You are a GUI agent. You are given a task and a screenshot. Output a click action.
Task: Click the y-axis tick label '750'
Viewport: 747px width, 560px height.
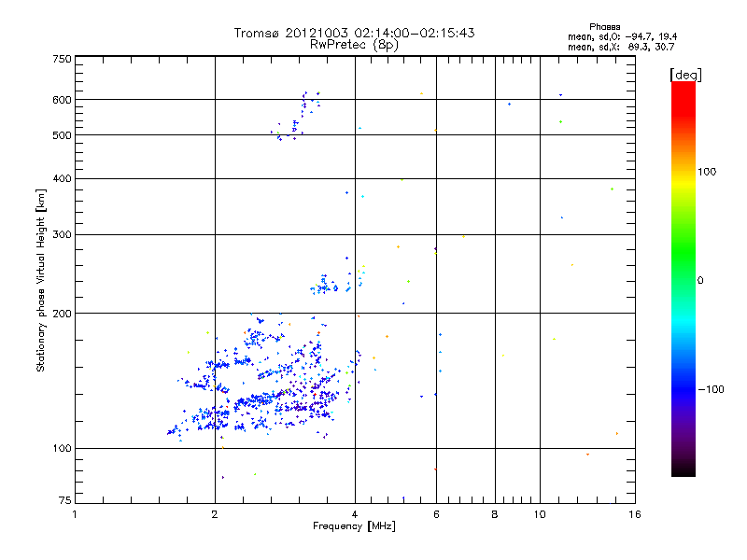[x=62, y=59]
